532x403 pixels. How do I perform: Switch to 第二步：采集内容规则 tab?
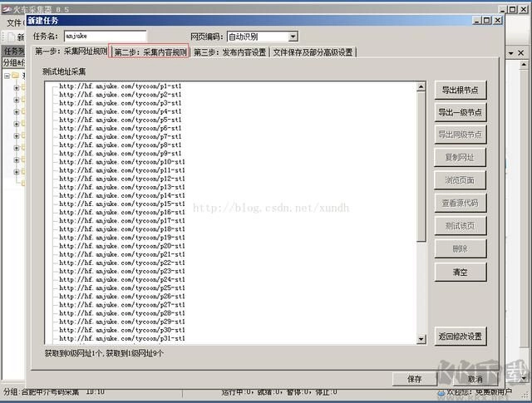coord(150,52)
